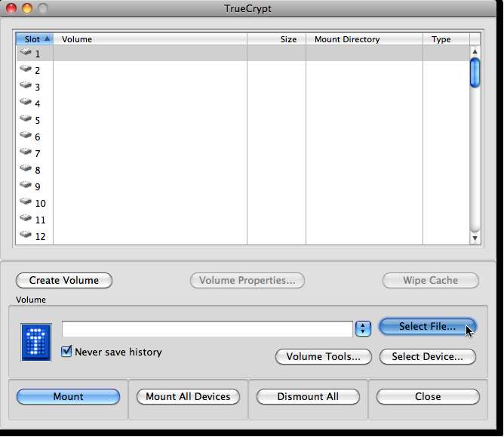Click the Volume Properties button
This screenshot has height=437, width=504.
point(247,281)
